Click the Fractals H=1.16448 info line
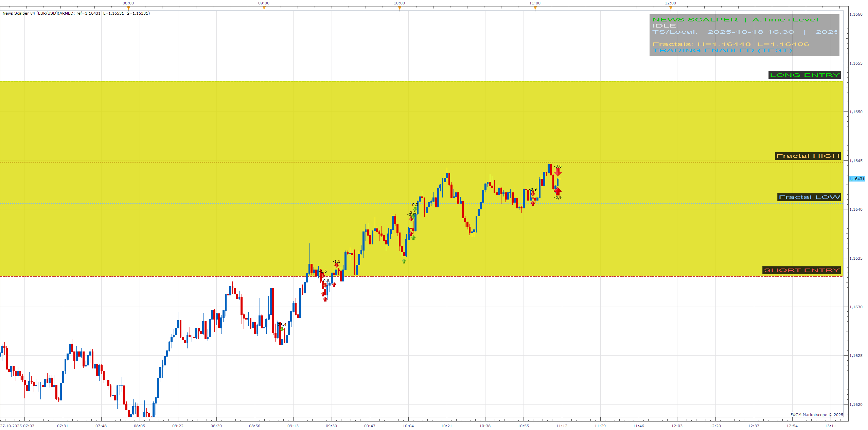 pos(731,44)
